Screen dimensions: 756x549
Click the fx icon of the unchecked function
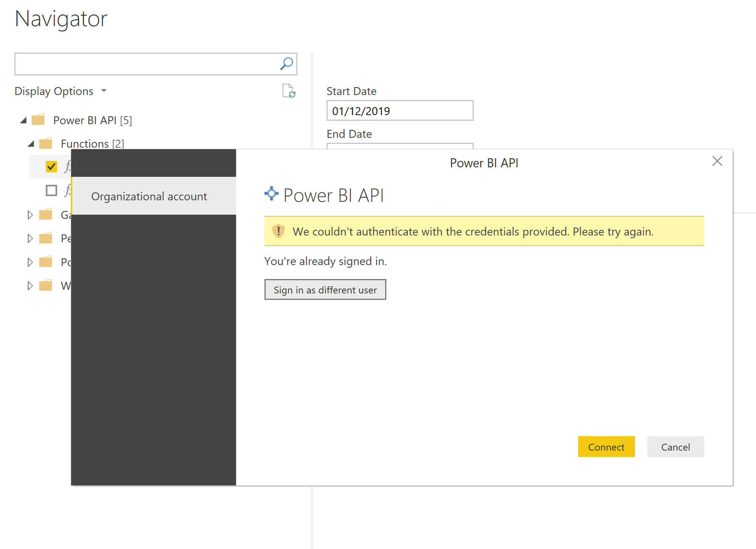point(67,190)
